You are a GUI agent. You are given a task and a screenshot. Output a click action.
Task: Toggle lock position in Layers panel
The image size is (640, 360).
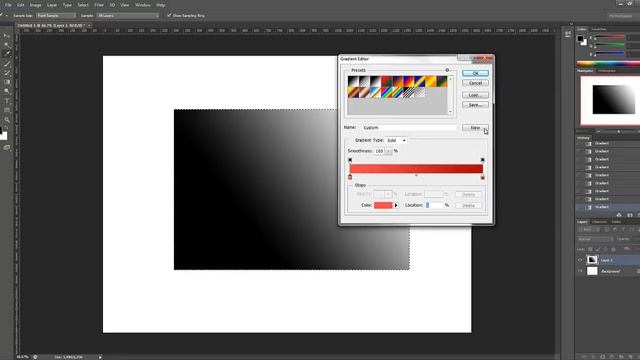606,249
